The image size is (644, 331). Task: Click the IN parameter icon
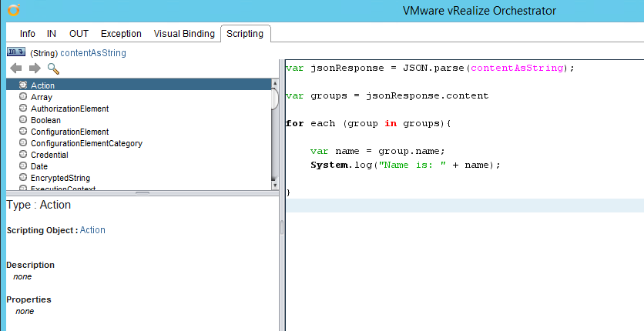[16, 52]
